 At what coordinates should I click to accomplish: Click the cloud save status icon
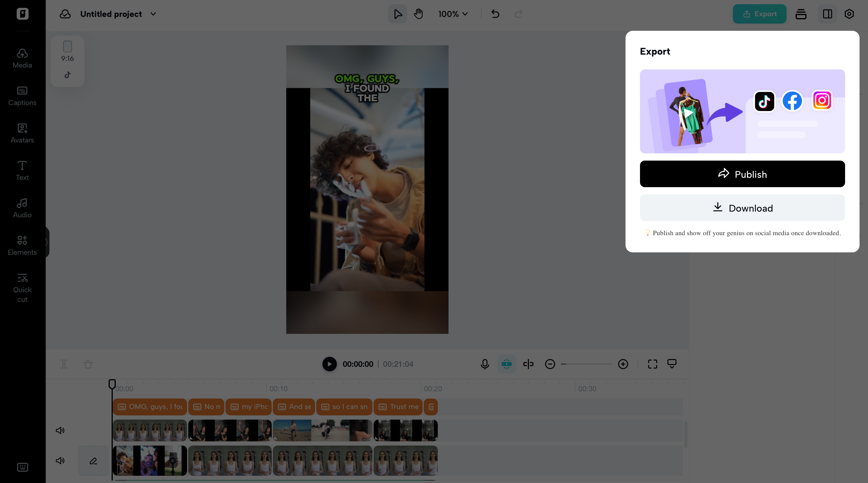65,14
